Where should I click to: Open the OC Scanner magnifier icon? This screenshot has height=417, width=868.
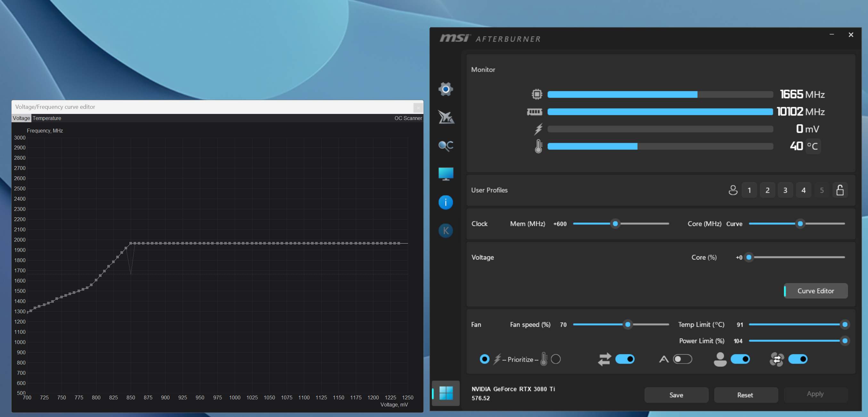[x=446, y=145]
